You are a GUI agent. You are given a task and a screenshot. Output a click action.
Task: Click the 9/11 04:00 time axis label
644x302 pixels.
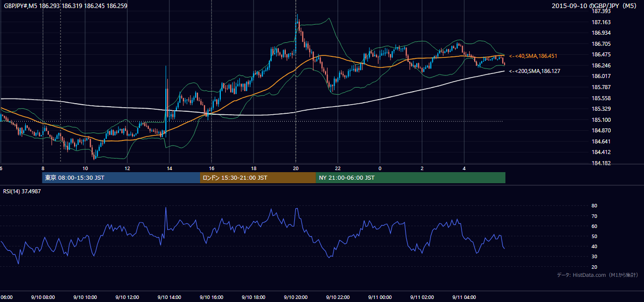[x=464, y=297]
